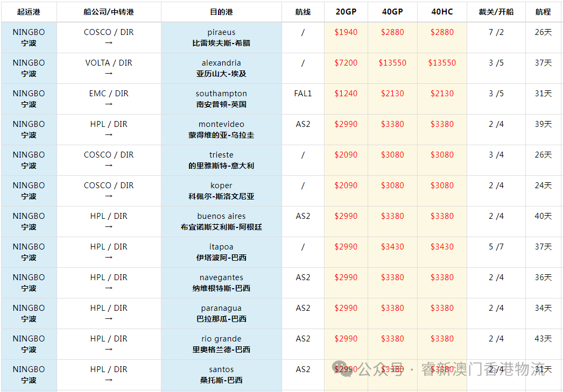Click the $2880 price under 40GP

(392, 32)
